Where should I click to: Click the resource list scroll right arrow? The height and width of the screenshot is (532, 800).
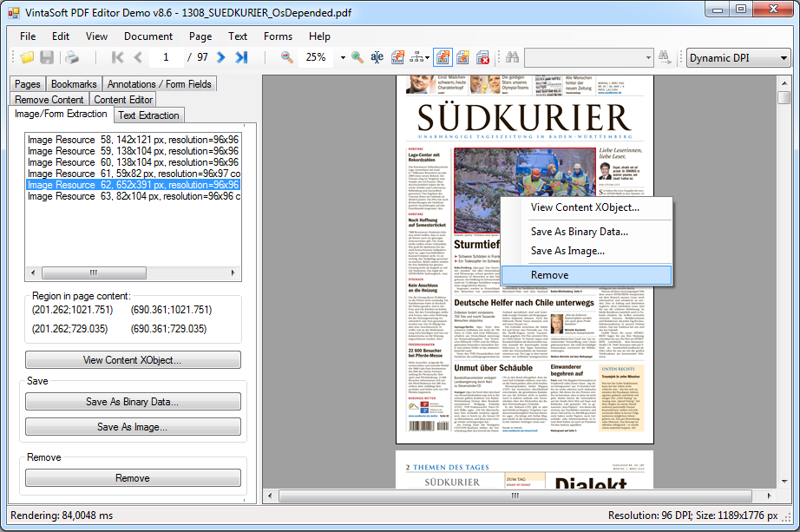coord(233,273)
